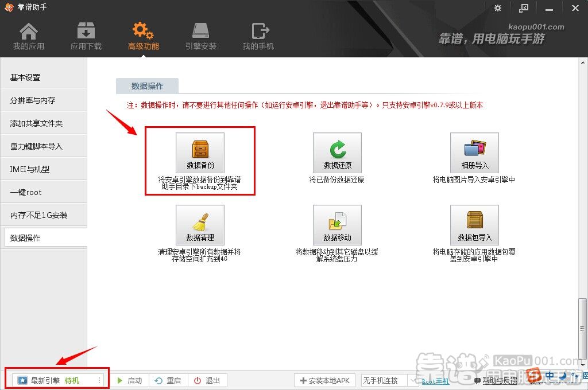
Task: Click the 退出 exit button
Action: [x=207, y=381]
